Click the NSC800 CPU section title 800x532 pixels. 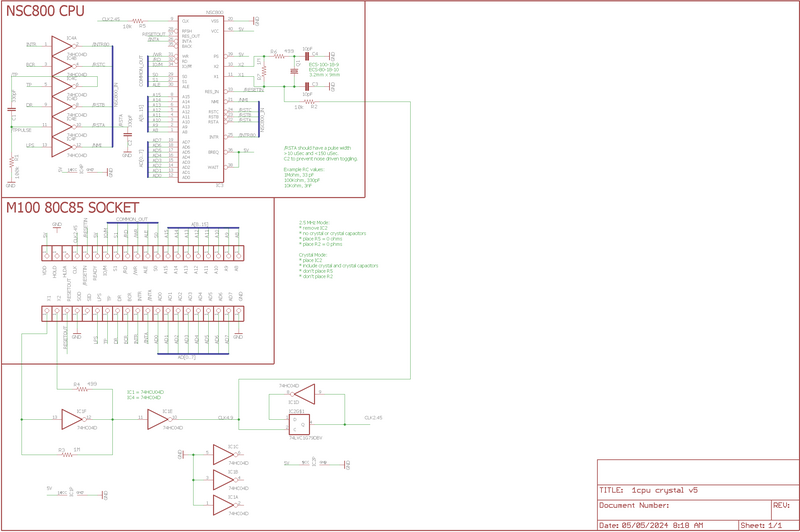click(45, 11)
